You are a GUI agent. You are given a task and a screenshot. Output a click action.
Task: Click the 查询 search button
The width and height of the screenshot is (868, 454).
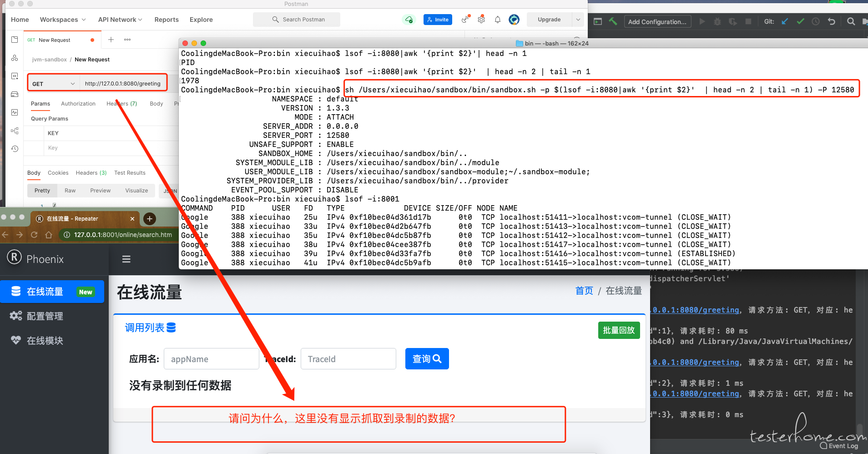[427, 358]
